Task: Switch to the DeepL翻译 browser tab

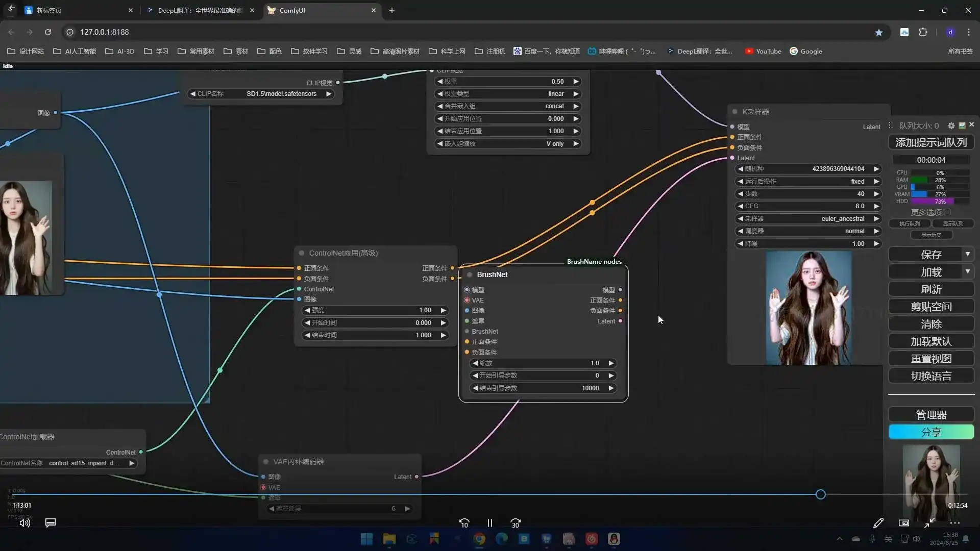Action: tap(200, 10)
